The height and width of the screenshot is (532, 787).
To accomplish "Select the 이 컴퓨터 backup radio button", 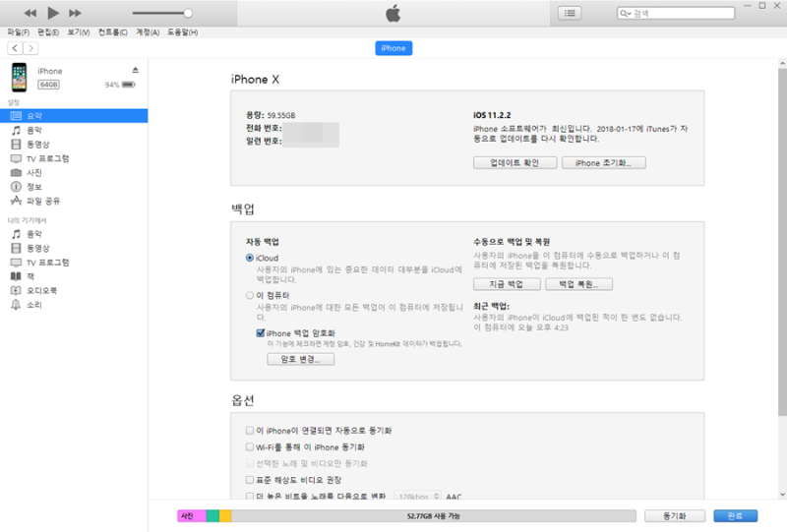I will 250,295.
